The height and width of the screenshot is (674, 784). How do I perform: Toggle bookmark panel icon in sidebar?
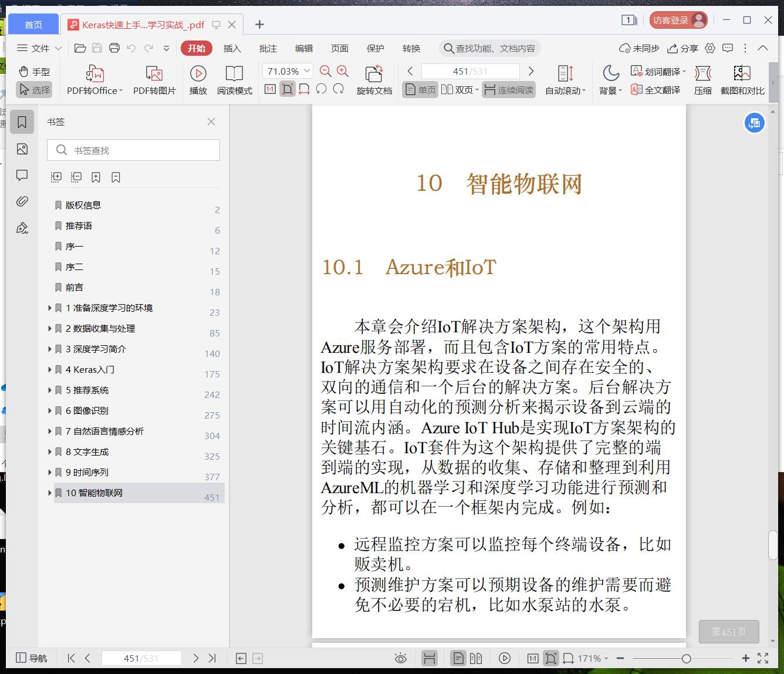[x=22, y=122]
